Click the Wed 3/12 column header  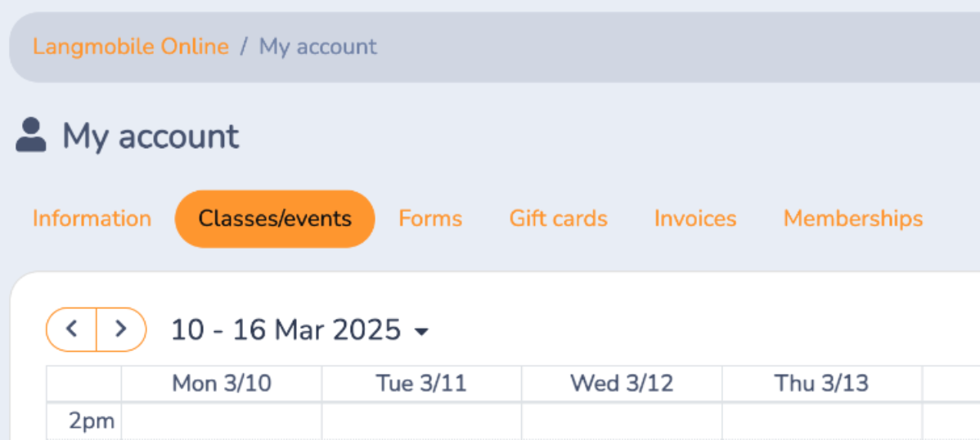click(622, 384)
